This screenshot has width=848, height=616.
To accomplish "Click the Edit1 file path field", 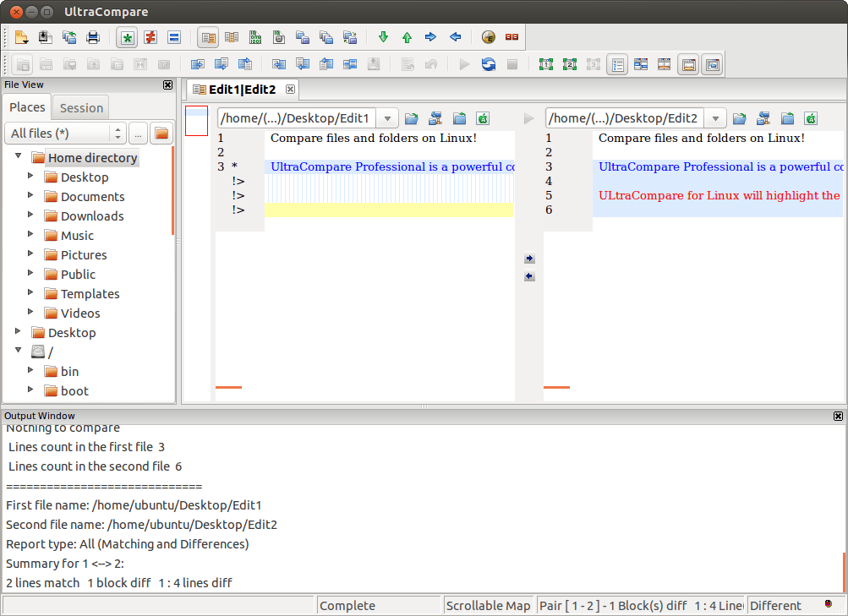I will [297, 118].
